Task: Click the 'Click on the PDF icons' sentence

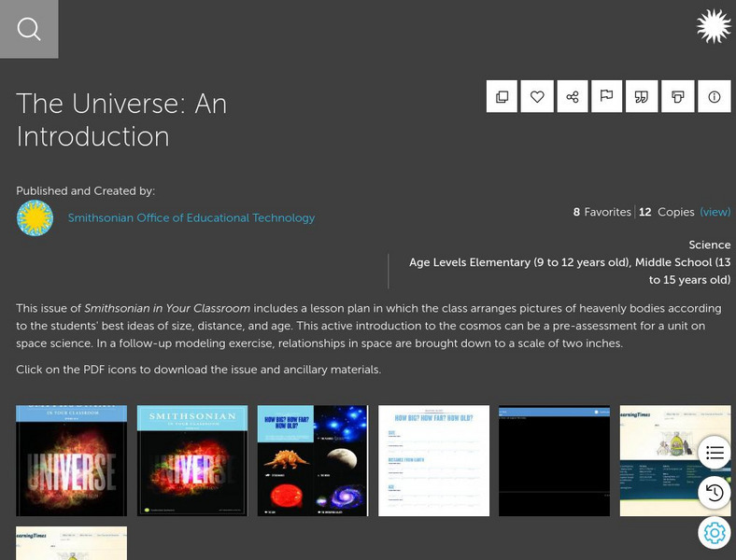Action: pyautogui.click(x=199, y=370)
